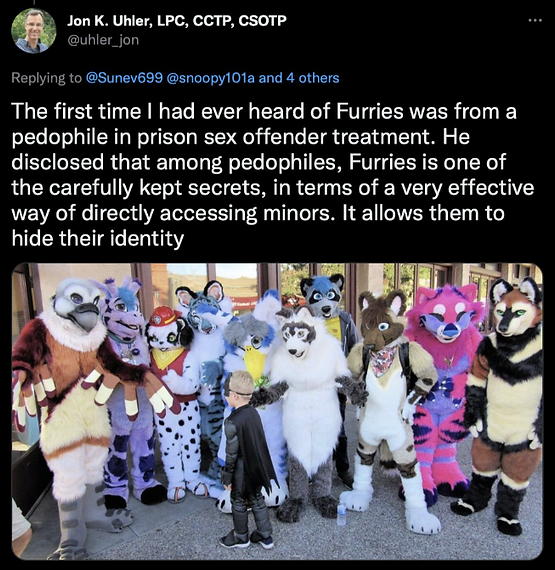Select the word "Furries" in the tweet's first line
555x570 pixels.
click(369, 111)
